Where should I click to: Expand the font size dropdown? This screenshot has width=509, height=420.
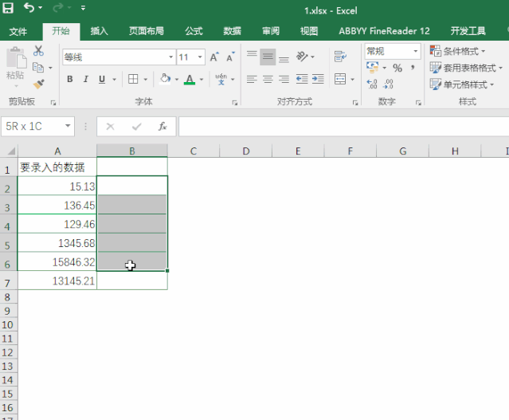pyautogui.click(x=200, y=57)
